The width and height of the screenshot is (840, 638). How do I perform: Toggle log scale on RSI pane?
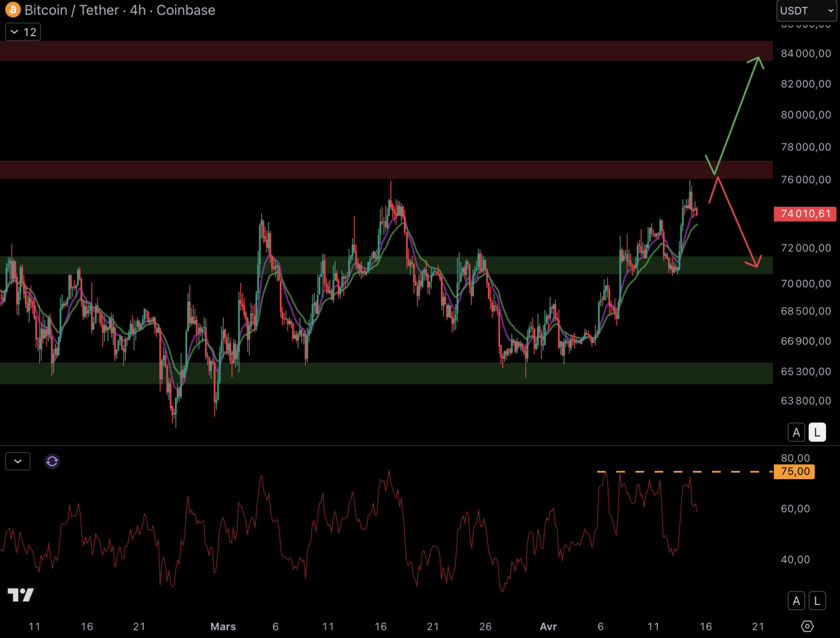click(817, 601)
